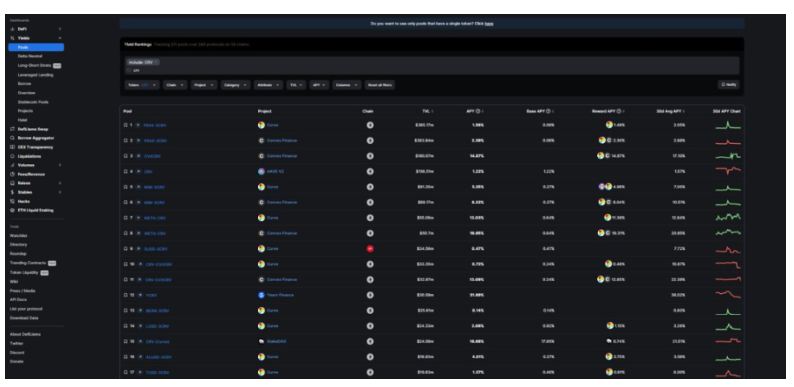Expand the DeFi sidebar section
The height and width of the screenshot is (387, 794).
pyautogui.click(x=60, y=29)
